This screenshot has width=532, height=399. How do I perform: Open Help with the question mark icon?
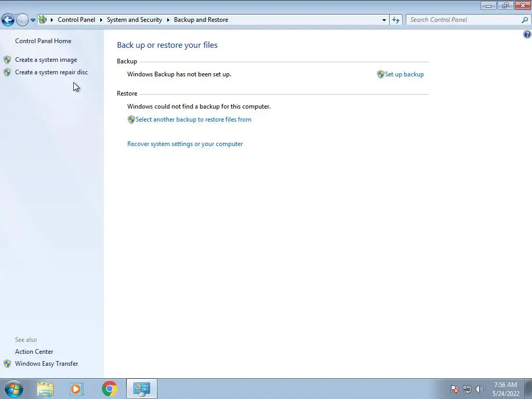coord(527,34)
